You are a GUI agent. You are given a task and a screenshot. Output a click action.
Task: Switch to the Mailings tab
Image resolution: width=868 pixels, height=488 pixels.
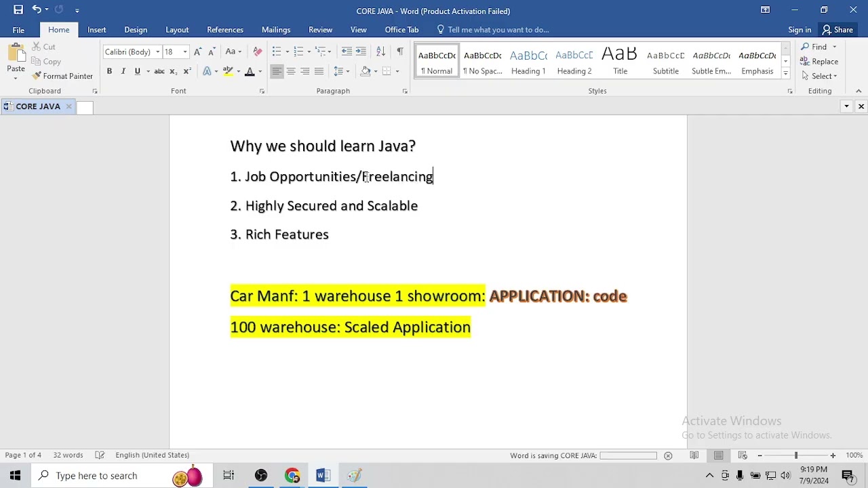click(x=276, y=30)
